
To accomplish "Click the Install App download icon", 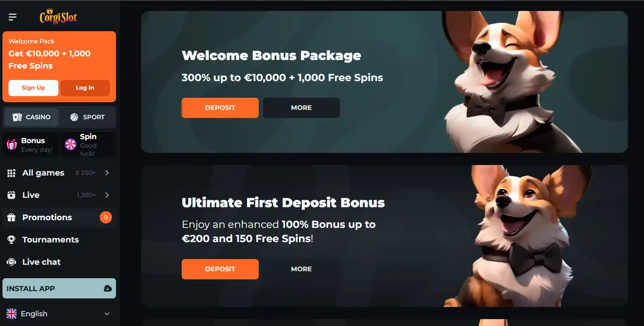I will 108,288.
